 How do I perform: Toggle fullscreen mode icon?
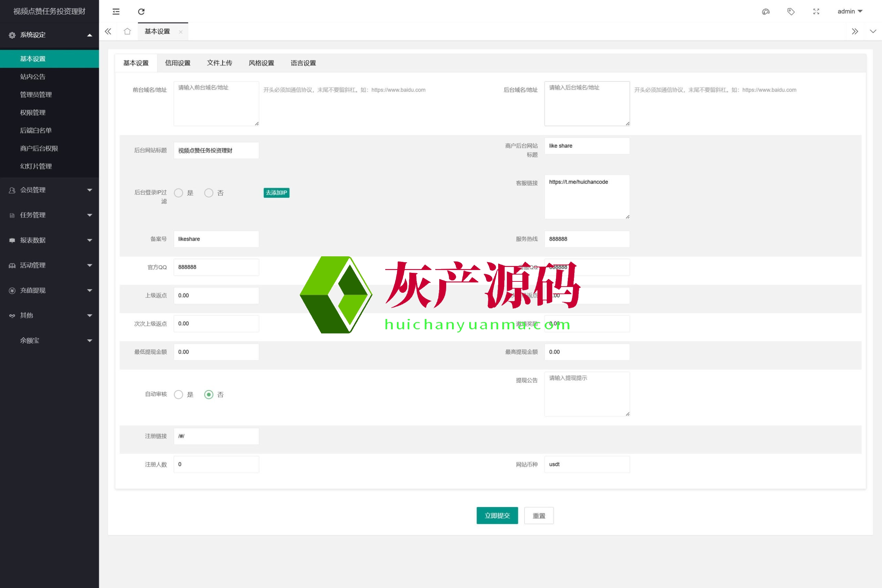816,12
